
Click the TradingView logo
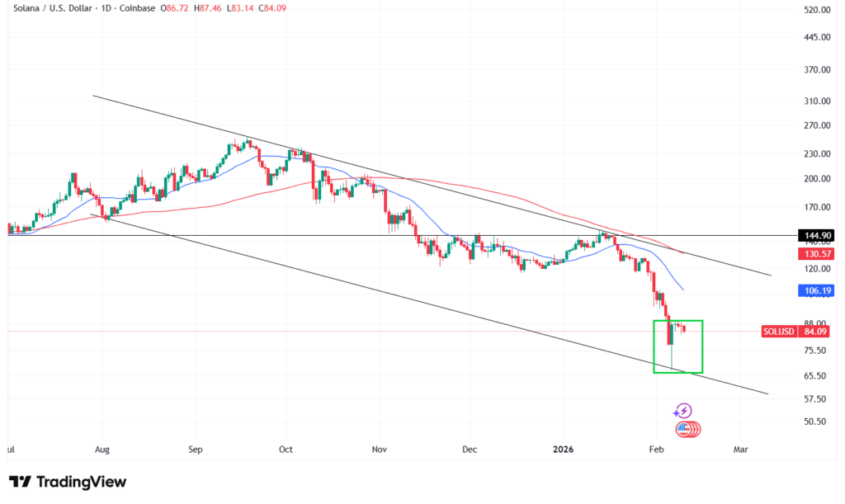(x=68, y=481)
